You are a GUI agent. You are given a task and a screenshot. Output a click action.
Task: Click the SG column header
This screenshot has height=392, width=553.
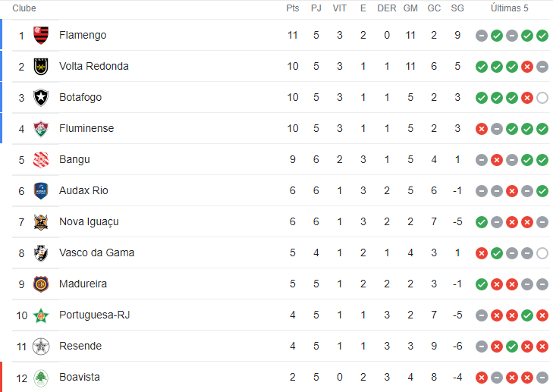pos(457,8)
